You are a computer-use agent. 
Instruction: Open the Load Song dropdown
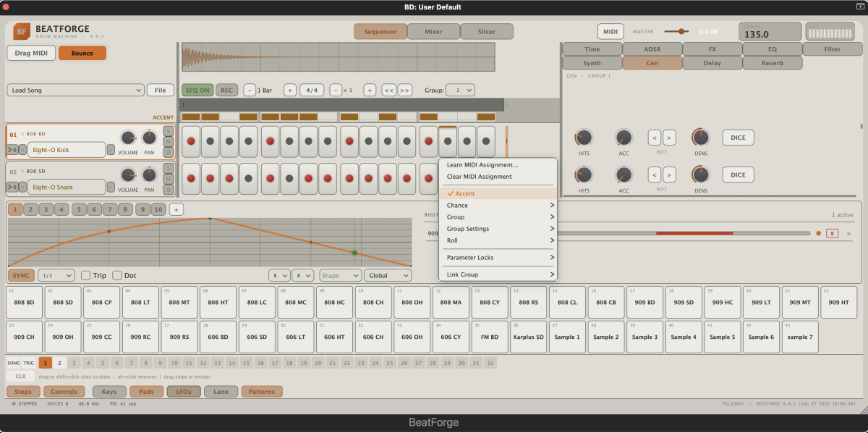pyautogui.click(x=76, y=91)
